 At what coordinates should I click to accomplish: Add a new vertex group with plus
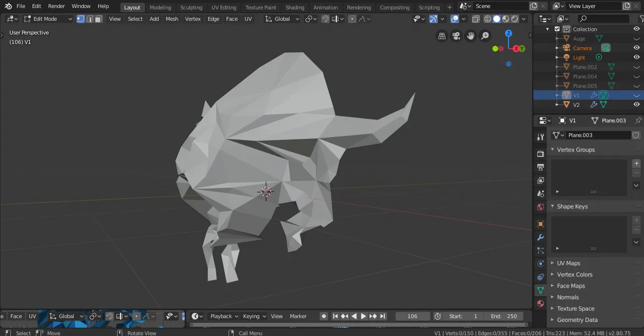pos(636,163)
